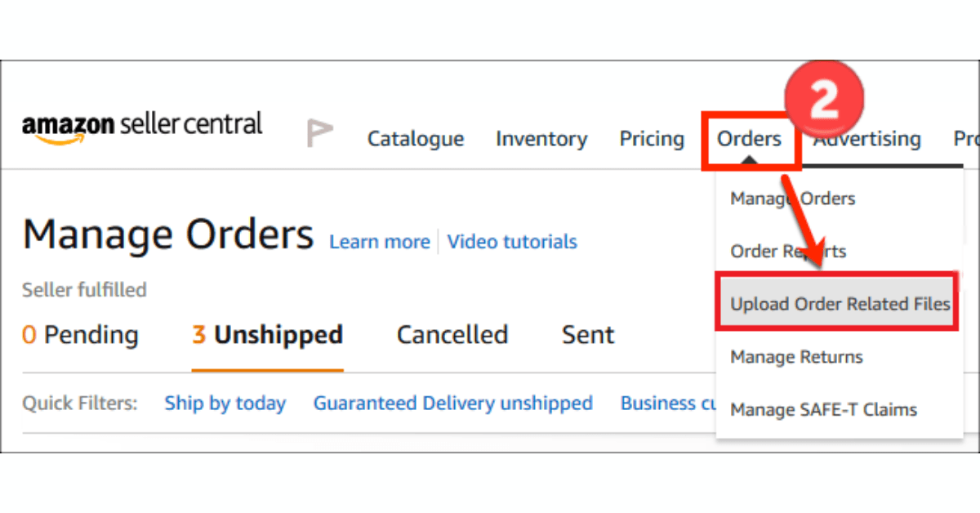Select the Unshipped orders tab

tap(267, 335)
